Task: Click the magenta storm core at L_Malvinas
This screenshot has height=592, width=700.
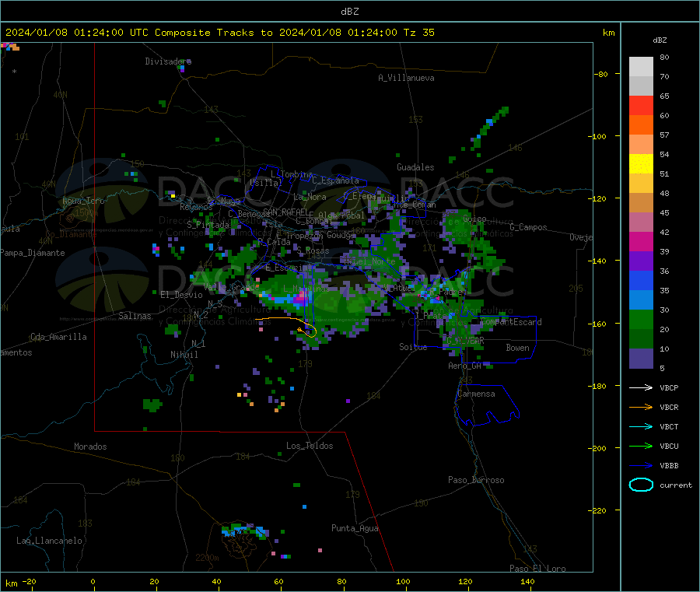Action: [x=302, y=298]
